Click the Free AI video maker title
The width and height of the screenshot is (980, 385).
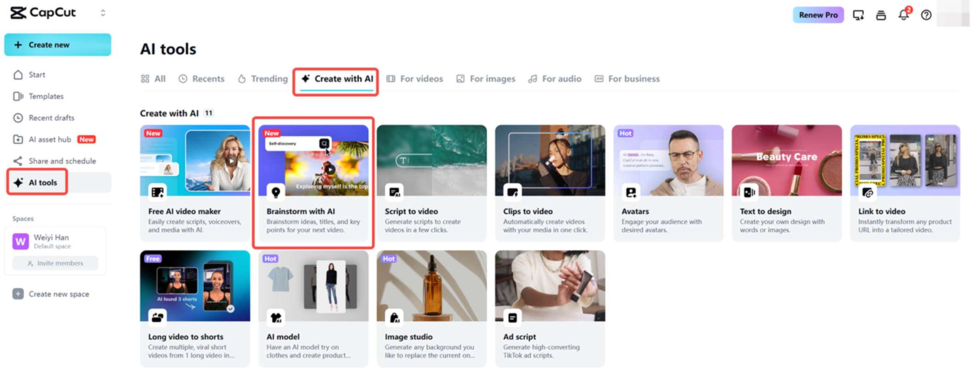point(184,211)
